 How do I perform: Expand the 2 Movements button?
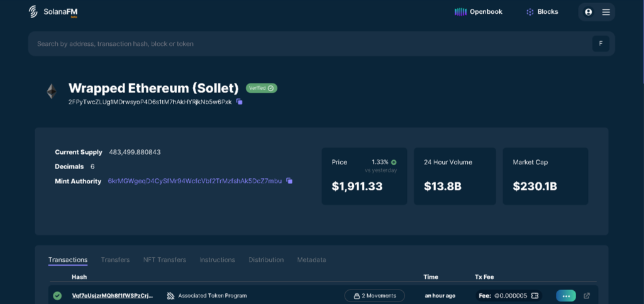coord(375,295)
